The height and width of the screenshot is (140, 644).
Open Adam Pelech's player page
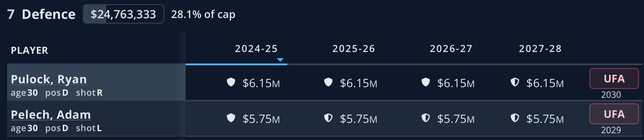pyautogui.click(x=51, y=115)
